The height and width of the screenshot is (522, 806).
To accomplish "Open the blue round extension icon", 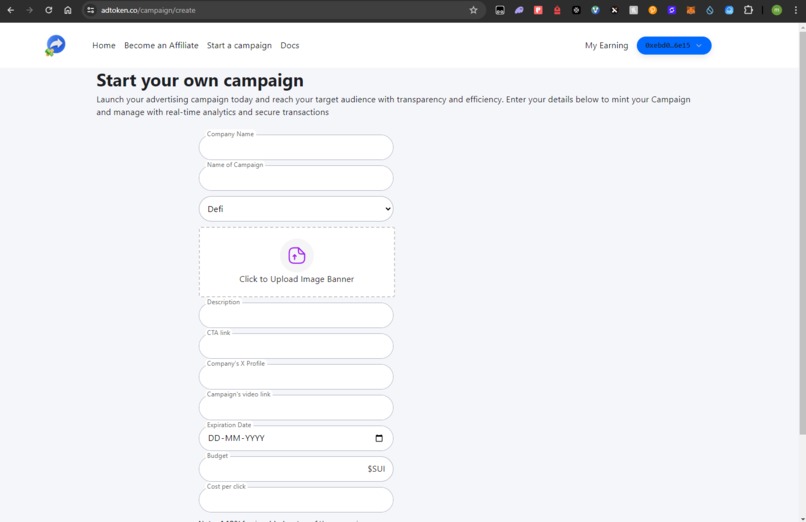I will pyautogui.click(x=729, y=10).
